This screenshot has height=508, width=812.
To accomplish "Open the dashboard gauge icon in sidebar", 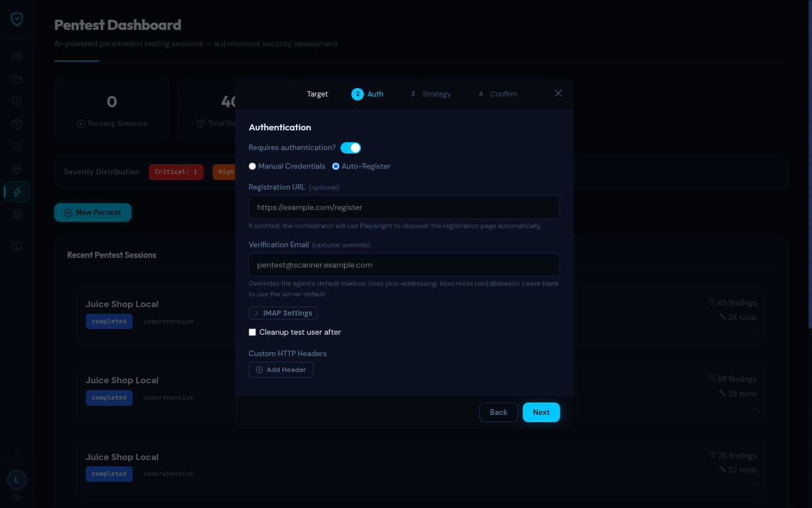I will 16,56.
